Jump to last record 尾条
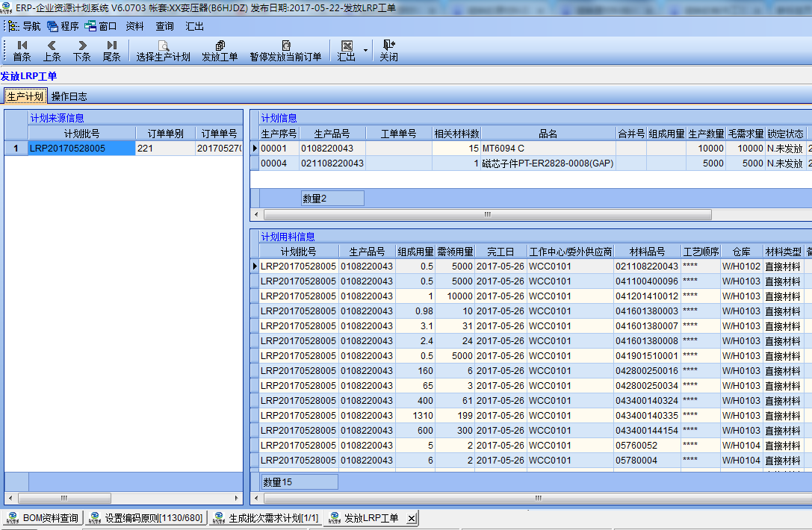This screenshot has width=812, height=530. 111,51
